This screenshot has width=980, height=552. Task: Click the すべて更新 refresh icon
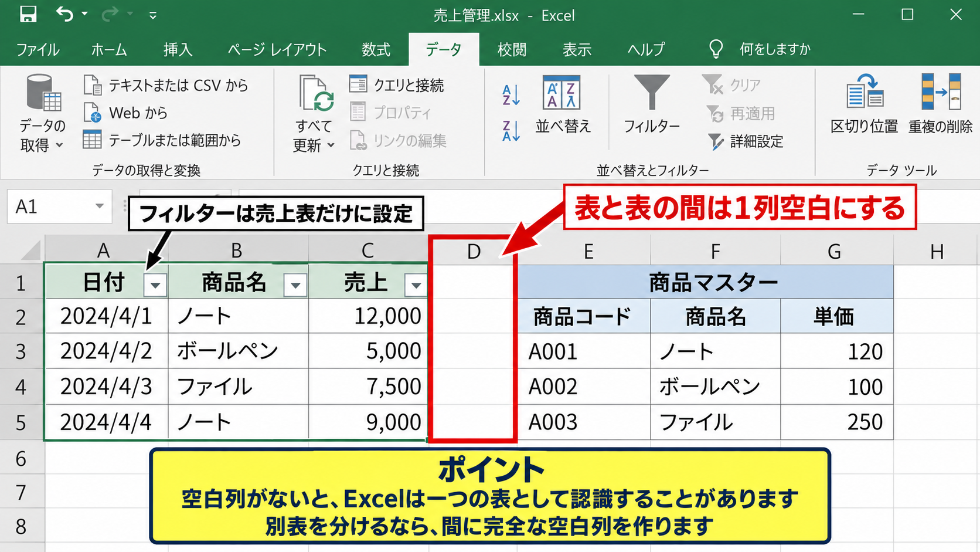[317, 93]
